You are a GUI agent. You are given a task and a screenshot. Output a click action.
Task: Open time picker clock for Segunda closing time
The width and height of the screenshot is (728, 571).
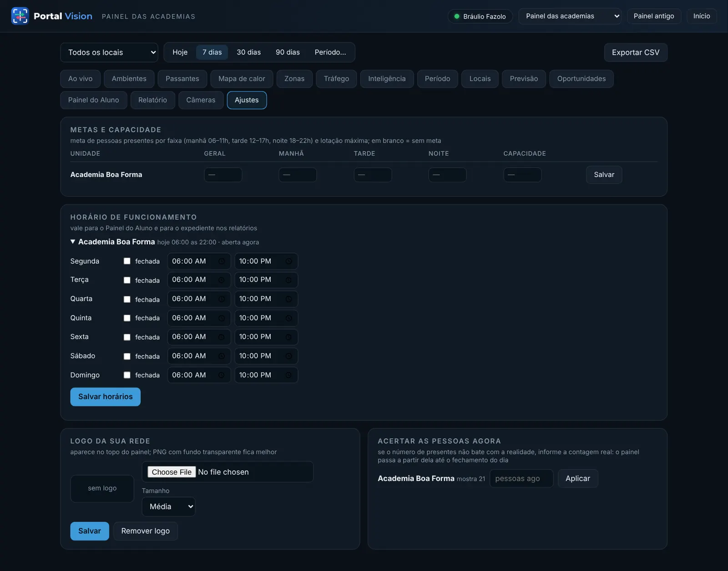point(288,261)
